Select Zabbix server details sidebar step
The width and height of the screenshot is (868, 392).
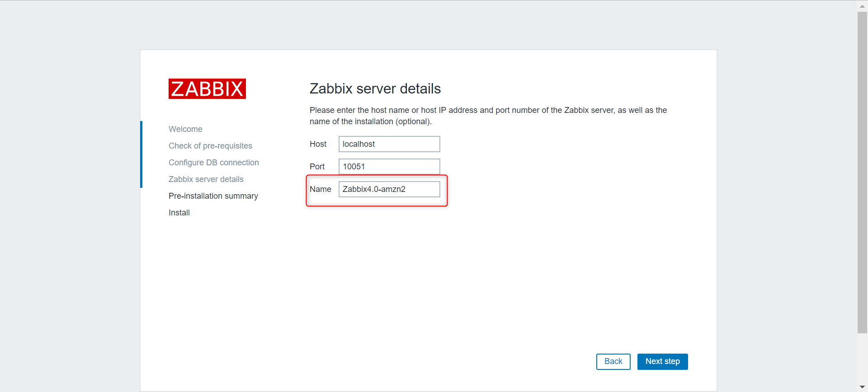coord(206,179)
